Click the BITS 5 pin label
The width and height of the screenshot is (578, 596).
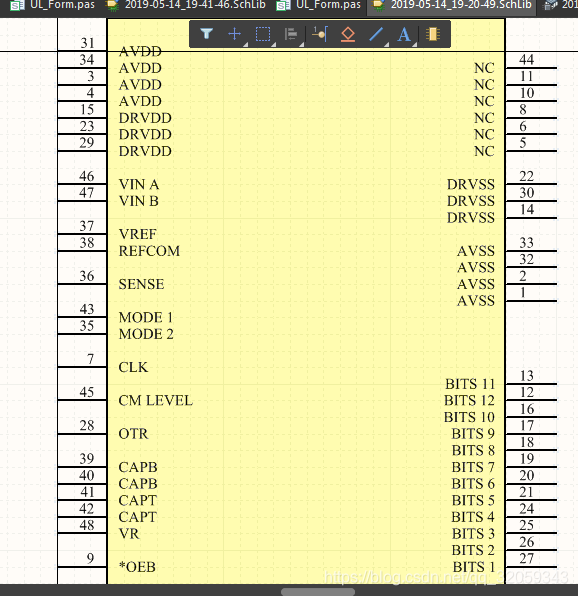473,500
